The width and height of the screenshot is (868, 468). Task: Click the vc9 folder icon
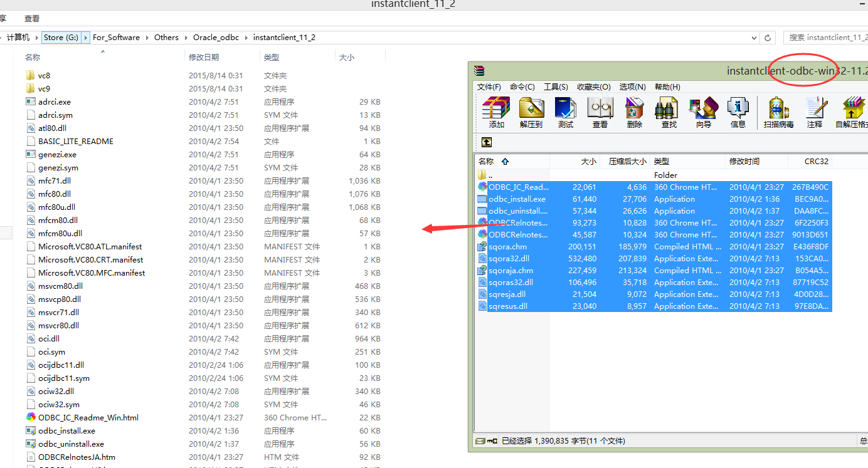click(31, 88)
